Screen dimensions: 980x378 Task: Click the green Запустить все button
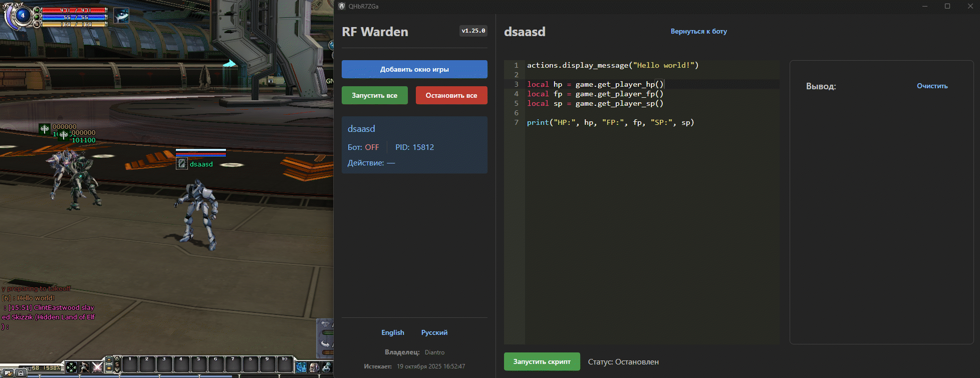375,95
